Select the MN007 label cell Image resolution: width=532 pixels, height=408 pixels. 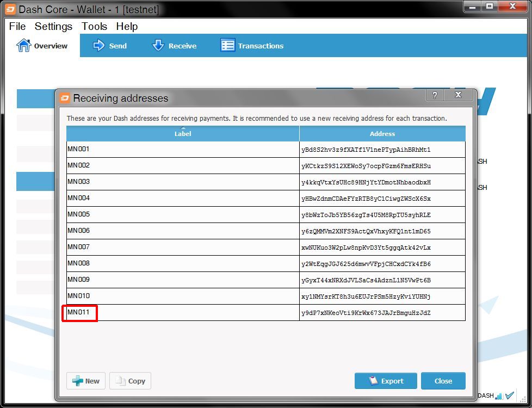pyautogui.click(x=183, y=247)
